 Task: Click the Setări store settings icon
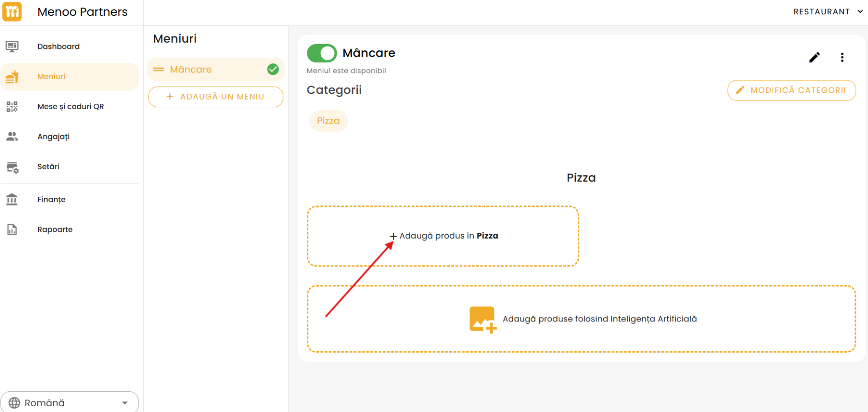pos(12,167)
